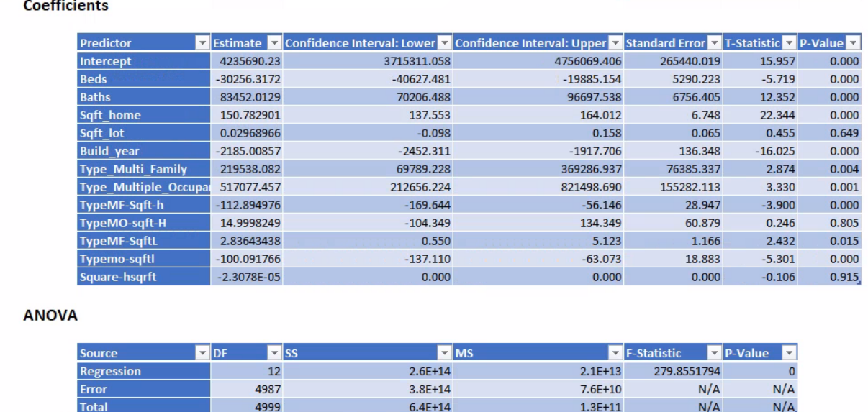868x412 pixels.
Task: Open the Estimate column filter dropdown
Action: pyautogui.click(x=274, y=43)
